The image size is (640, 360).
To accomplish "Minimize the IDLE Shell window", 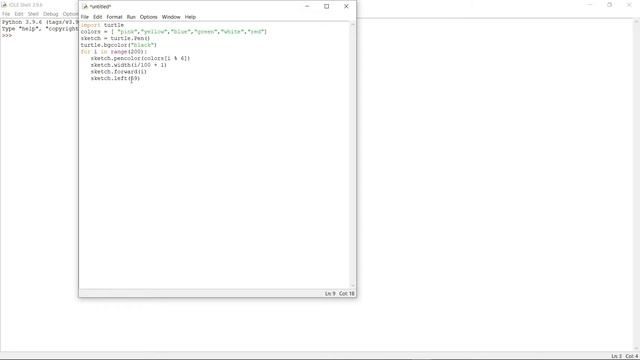I will [590, 4].
